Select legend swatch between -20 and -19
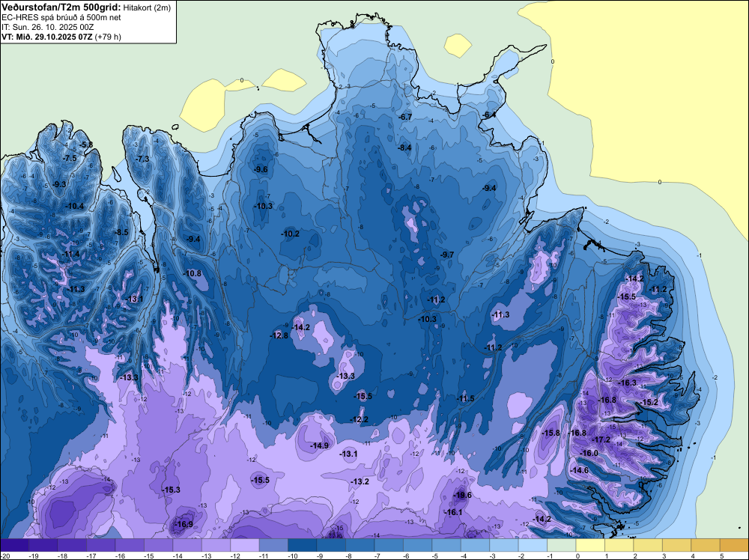The height and width of the screenshot is (560, 749). pos(14,545)
